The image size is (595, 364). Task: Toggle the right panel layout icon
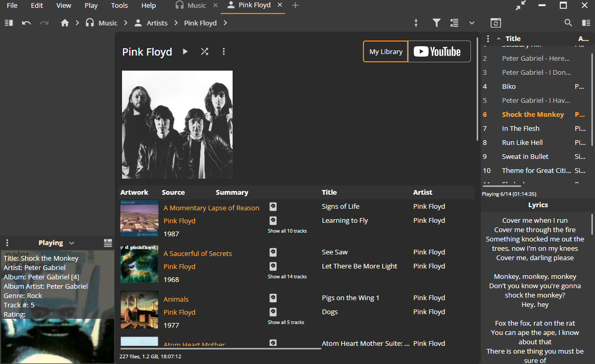coord(586,23)
